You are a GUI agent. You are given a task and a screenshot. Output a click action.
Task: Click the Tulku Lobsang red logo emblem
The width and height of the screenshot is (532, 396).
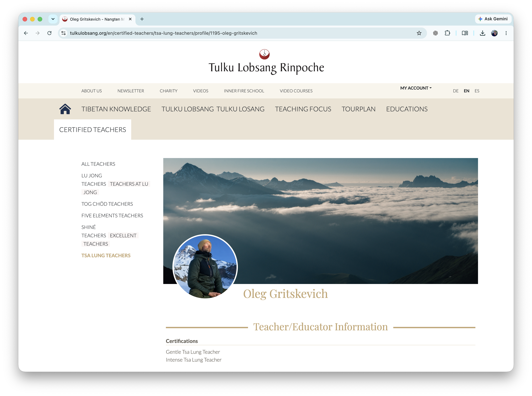click(x=264, y=54)
